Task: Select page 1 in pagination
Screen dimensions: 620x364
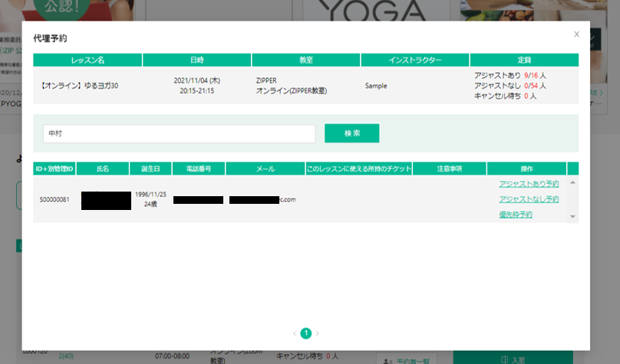Action: [x=305, y=333]
